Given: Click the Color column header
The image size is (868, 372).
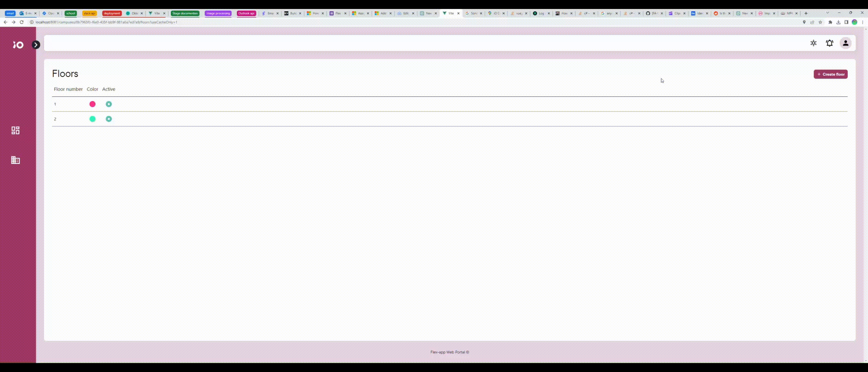Looking at the screenshot, I should 92,89.
